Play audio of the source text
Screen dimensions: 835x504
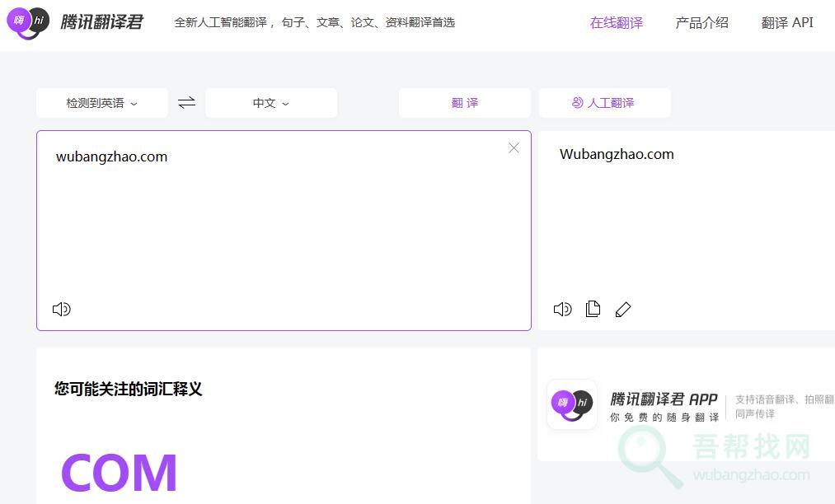62,309
